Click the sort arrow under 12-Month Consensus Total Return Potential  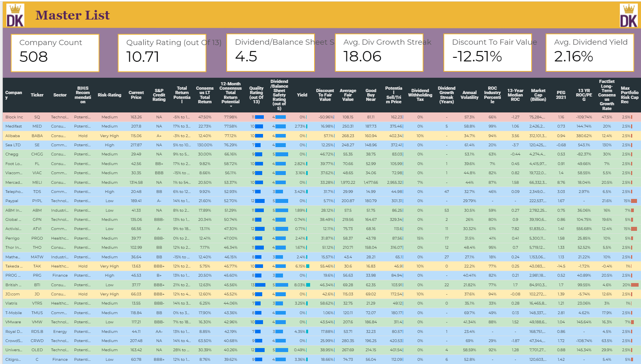tap(231, 106)
